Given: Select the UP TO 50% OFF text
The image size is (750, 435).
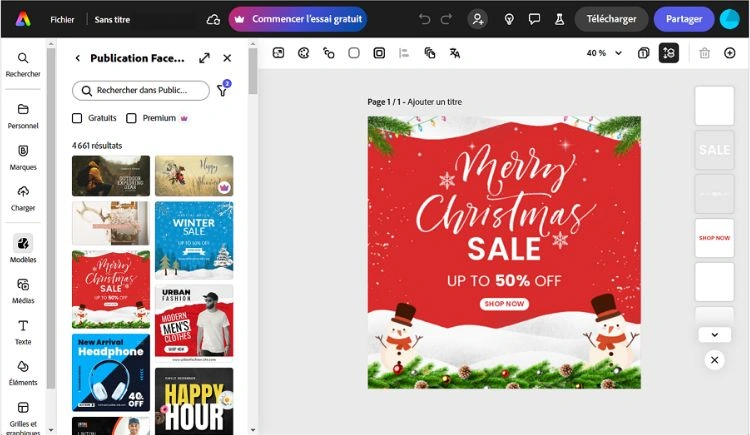Looking at the screenshot, I should pyautogui.click(x=504, y=280).
